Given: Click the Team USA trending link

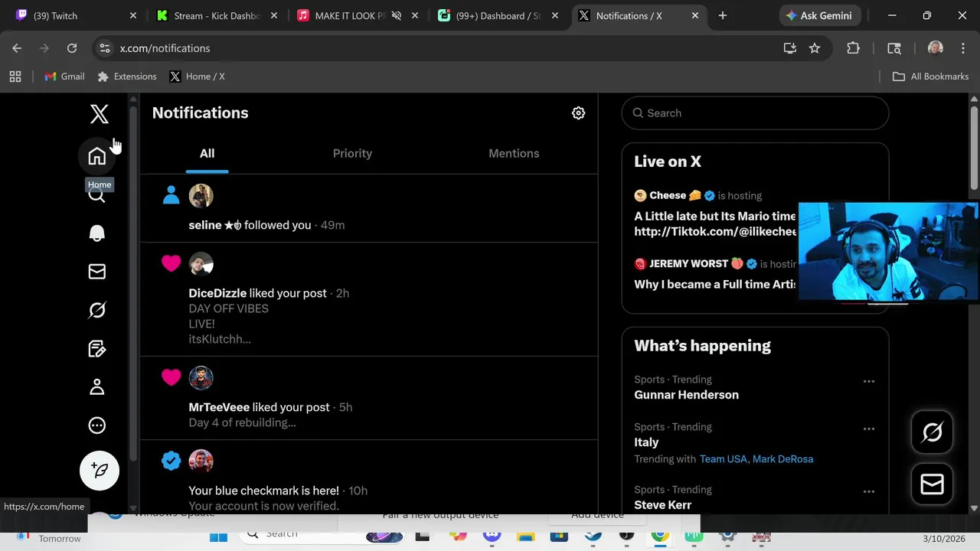Looking at the screenshot, I should (723, 459).
